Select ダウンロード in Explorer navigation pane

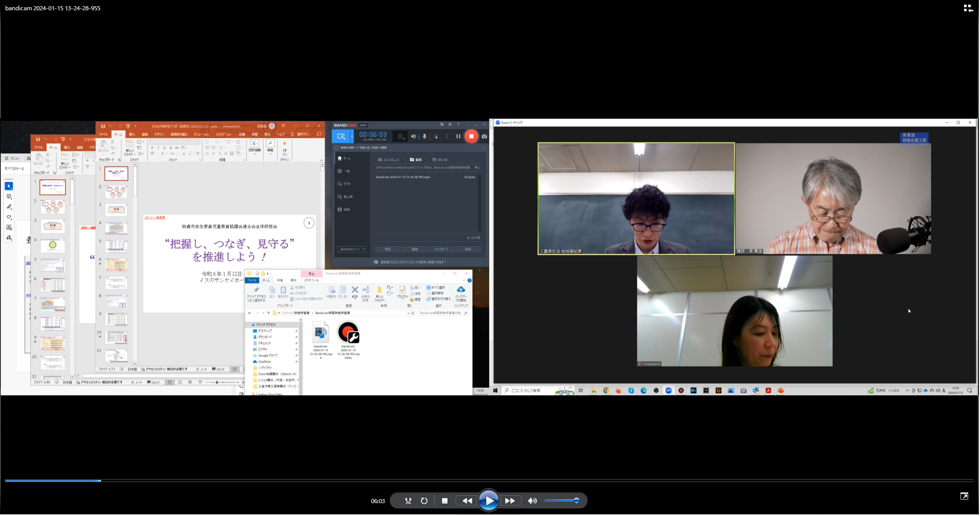coord(265,337)
